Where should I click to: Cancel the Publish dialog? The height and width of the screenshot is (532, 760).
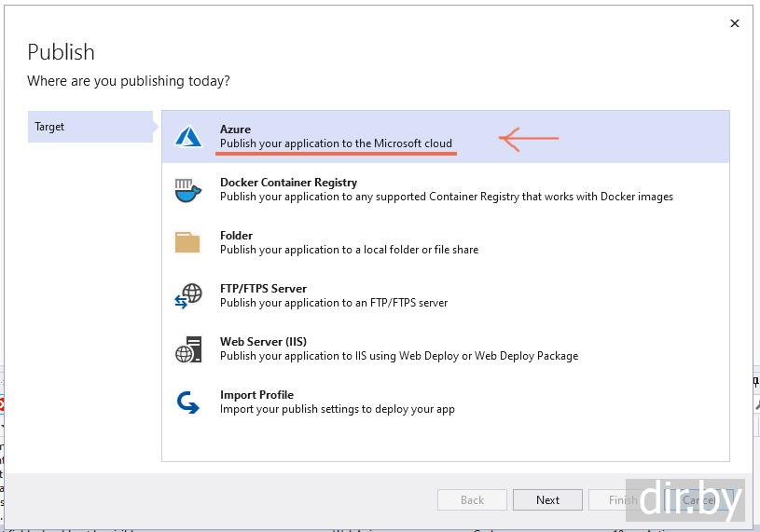click(698, 500)
